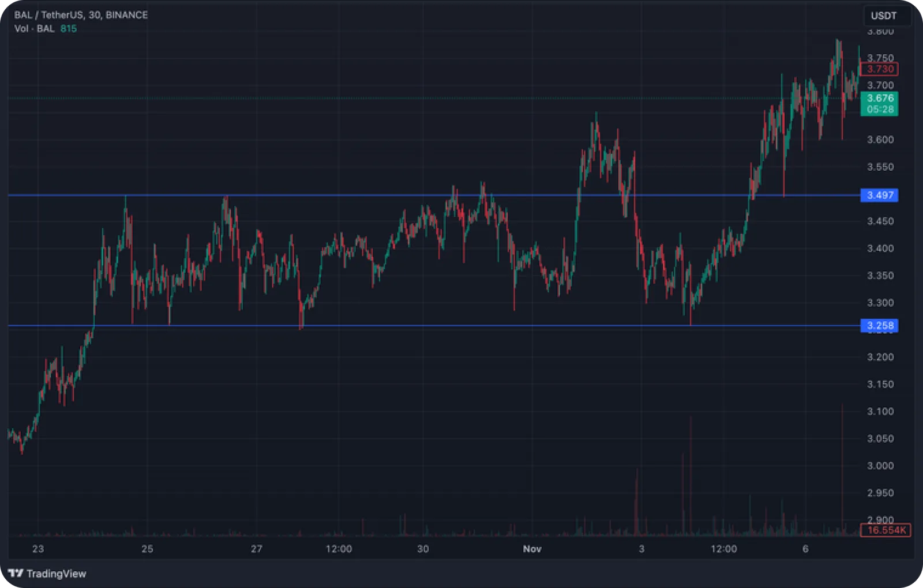Click the 3.700 price axis tick

(x=880, y=85)
